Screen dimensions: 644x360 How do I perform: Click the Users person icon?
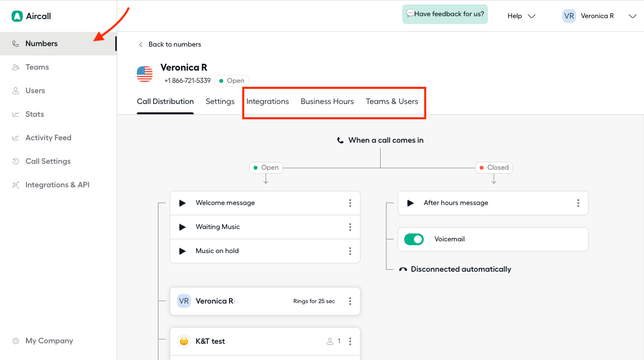16,91
